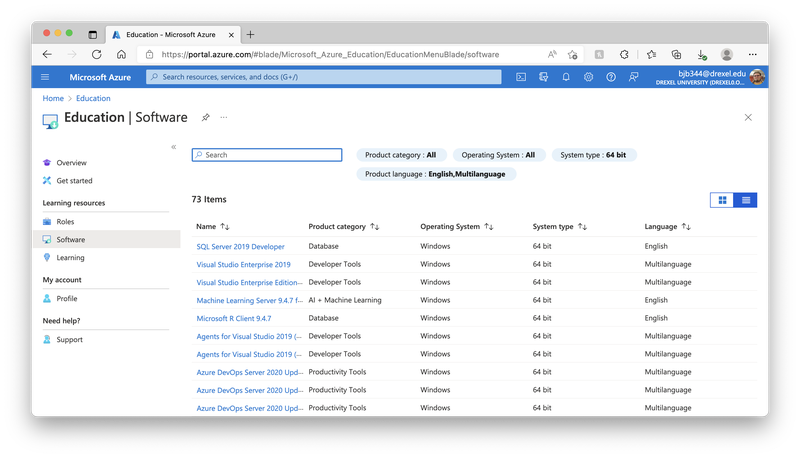Open Machine Learning Server 9.4.7 entry
Screen dimensions: 800x458
(x=249, y=301)
